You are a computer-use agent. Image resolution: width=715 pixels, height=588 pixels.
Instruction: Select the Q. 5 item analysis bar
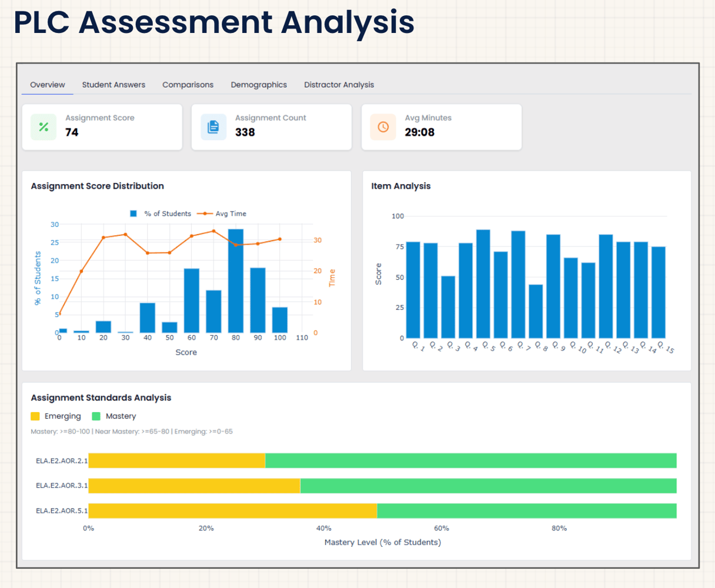[x=483, y=284]
